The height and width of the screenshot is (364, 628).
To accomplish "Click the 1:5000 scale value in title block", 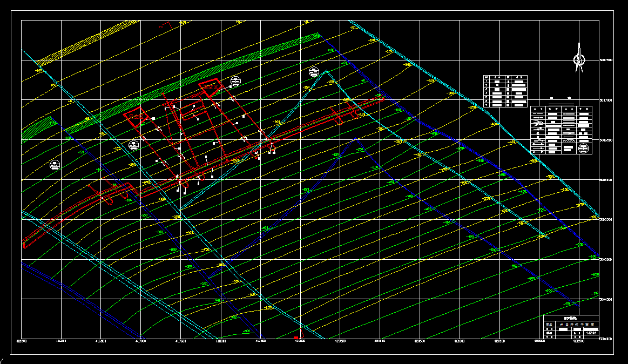I will pos(591,333).
